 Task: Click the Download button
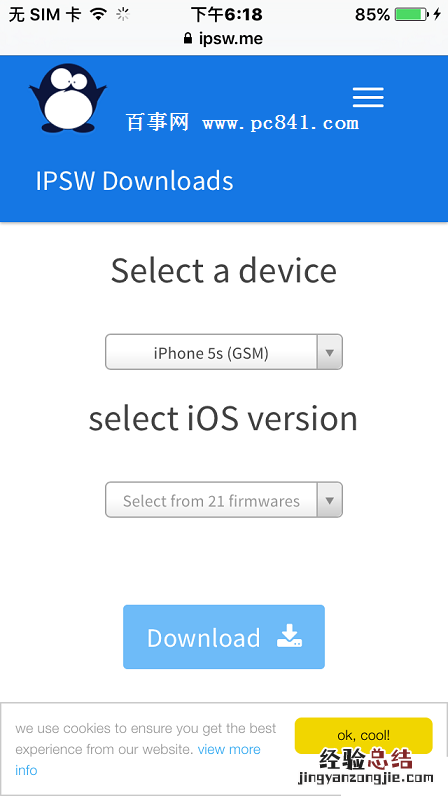click(x=224, y=637)
